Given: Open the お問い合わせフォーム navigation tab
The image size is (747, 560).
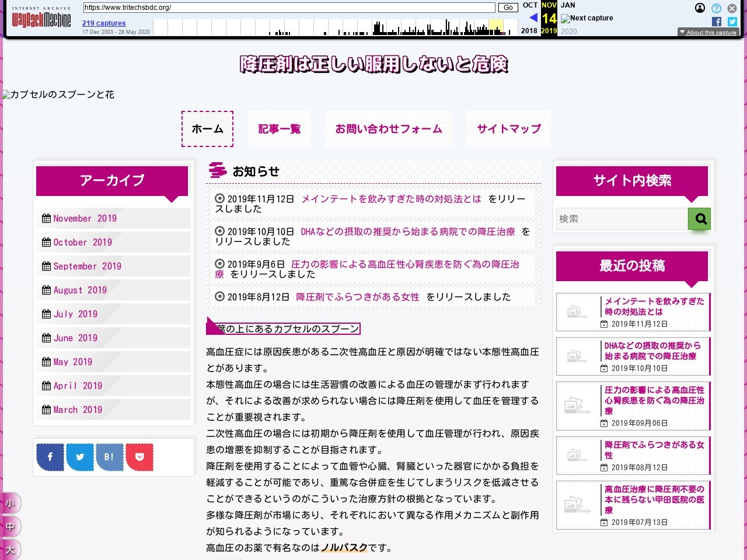Looking at the screenshot, I should pyautogui.click(x=388, y=129).
